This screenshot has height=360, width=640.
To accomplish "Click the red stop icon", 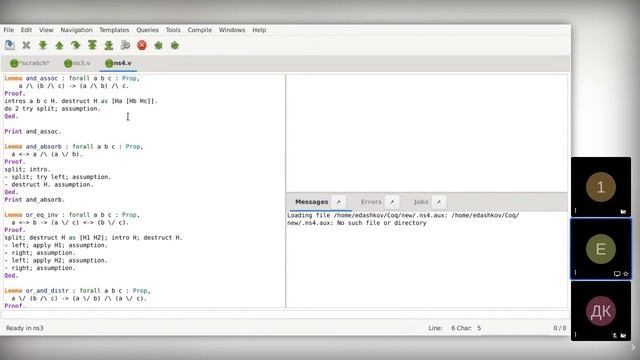I will pos(142,45).
